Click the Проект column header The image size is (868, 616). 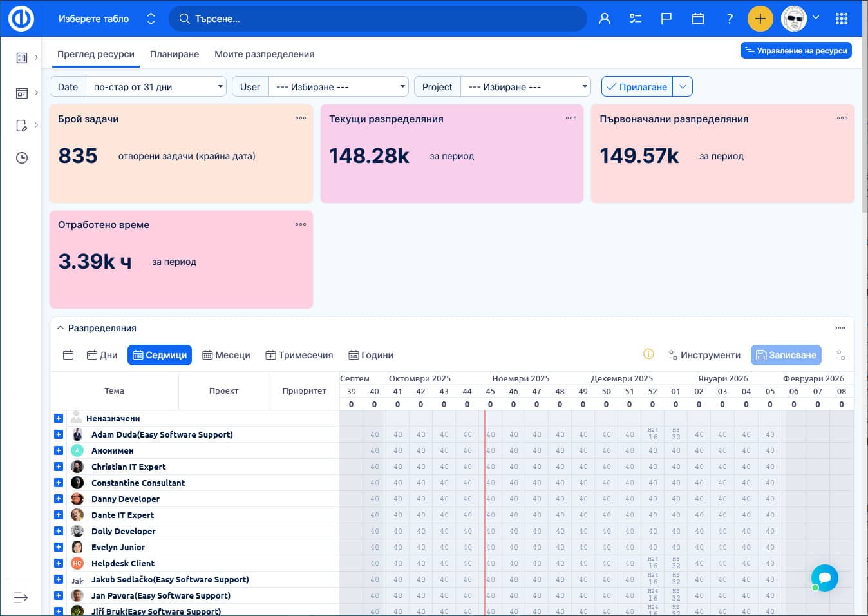point(223,390)
